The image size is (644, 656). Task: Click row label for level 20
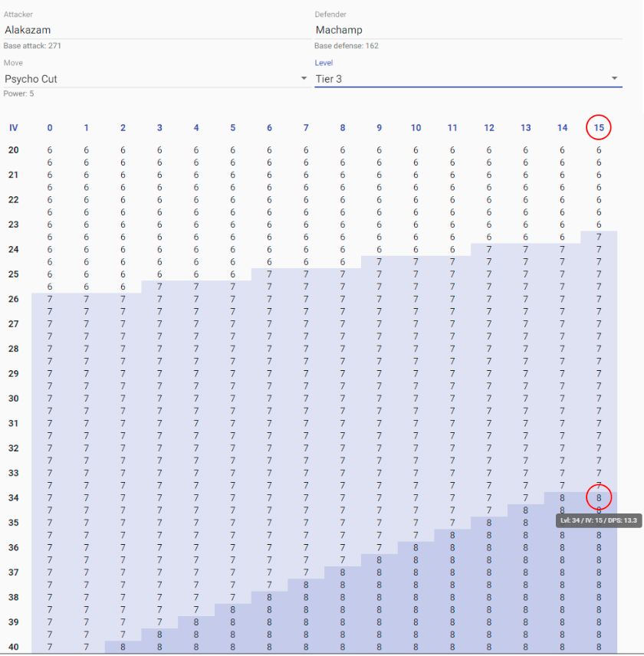[x=13, y=150]
